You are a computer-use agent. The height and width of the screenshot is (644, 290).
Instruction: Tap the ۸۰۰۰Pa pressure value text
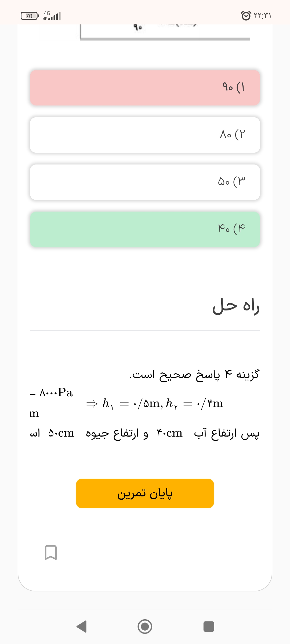tap(52, 393)
